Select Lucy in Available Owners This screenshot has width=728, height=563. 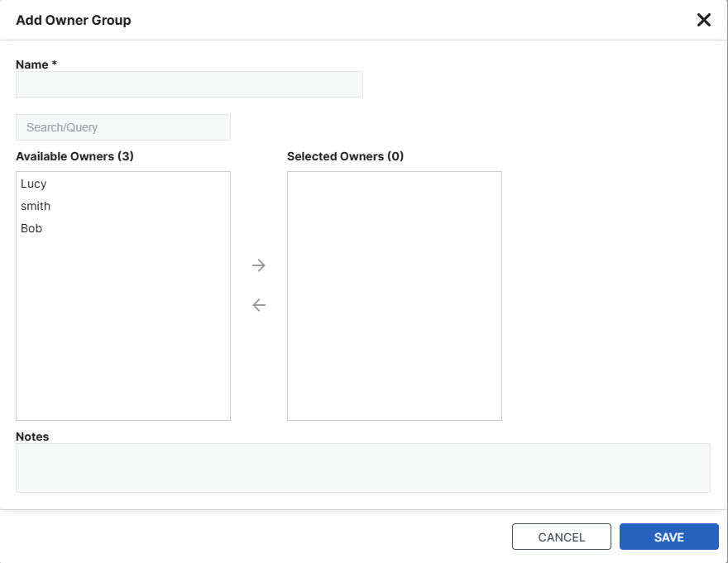pyautogui.click(x=34, y=184)
